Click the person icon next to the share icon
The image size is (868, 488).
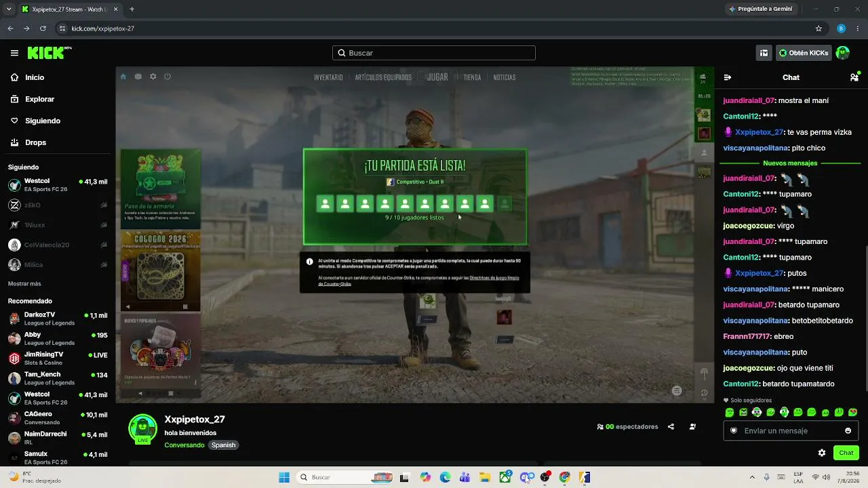pos(692,427)
